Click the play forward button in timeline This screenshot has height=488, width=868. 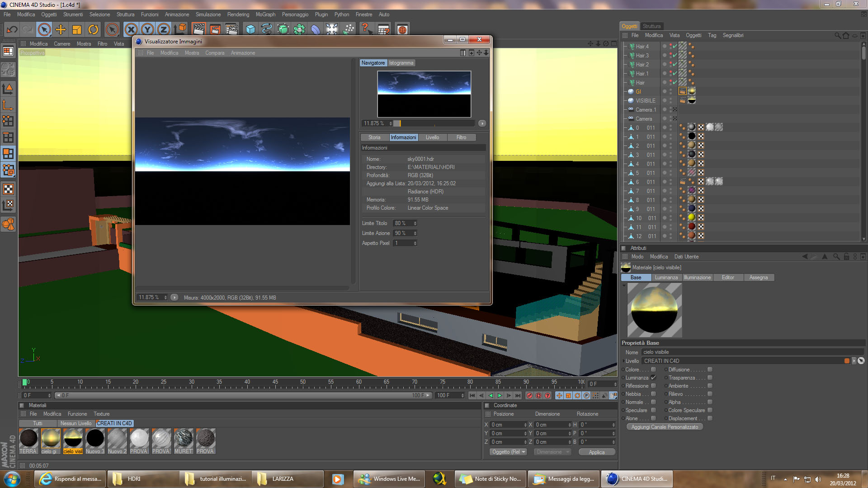pyautogui.click(x=500, y=395)
